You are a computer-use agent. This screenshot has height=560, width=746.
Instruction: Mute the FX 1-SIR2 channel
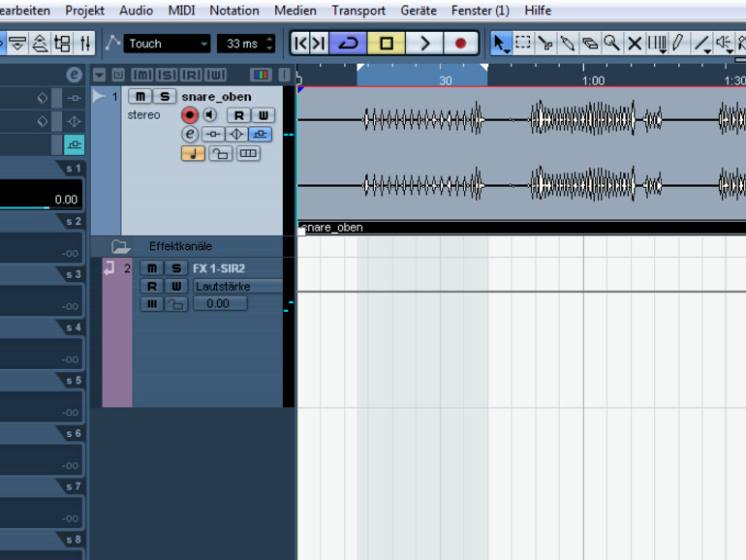[x=152, y=268]
